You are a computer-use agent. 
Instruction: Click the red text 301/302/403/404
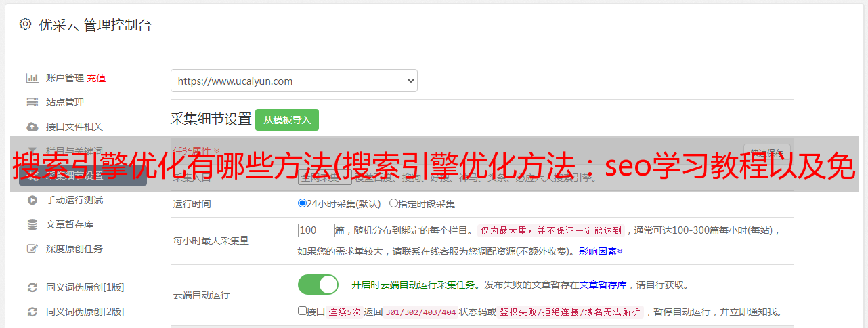pyautogui.click(x=420, y=312)
